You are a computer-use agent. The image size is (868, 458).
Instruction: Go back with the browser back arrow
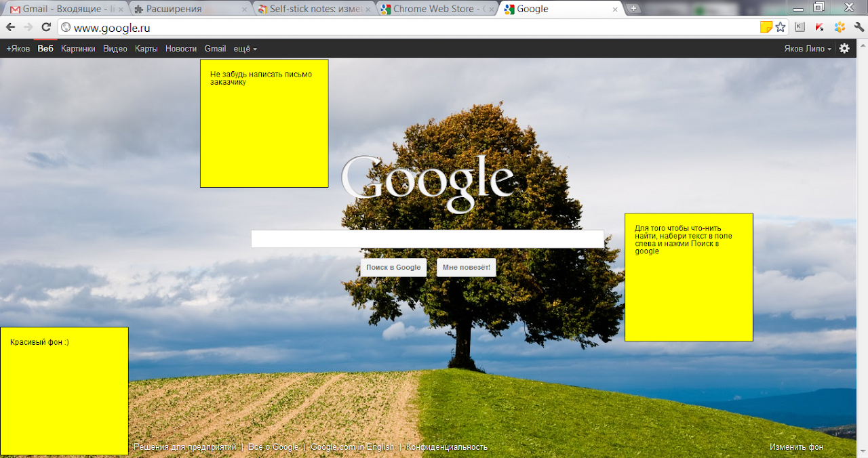click(x=11, y=28)
